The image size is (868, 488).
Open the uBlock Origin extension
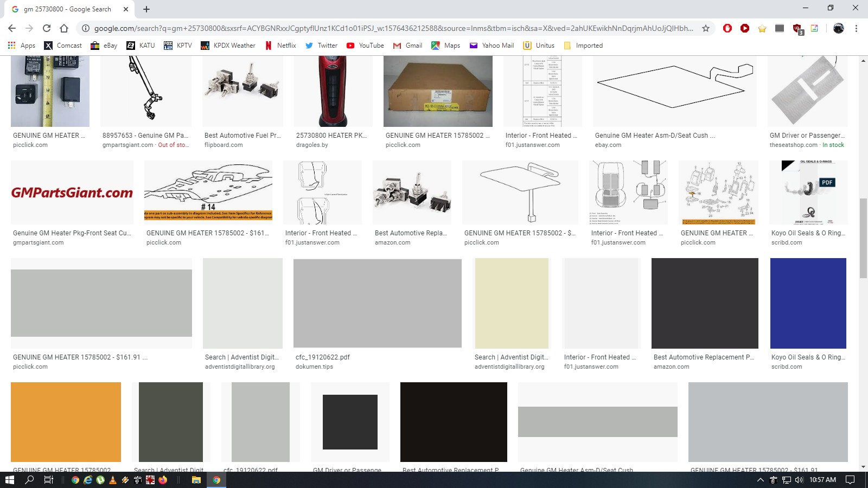[x=797, y=29]
